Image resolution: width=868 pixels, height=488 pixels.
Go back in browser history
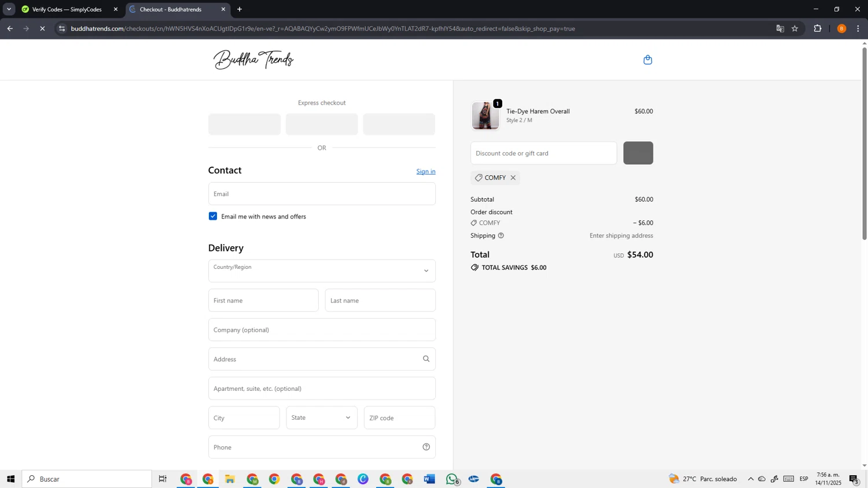click(10, 28)
